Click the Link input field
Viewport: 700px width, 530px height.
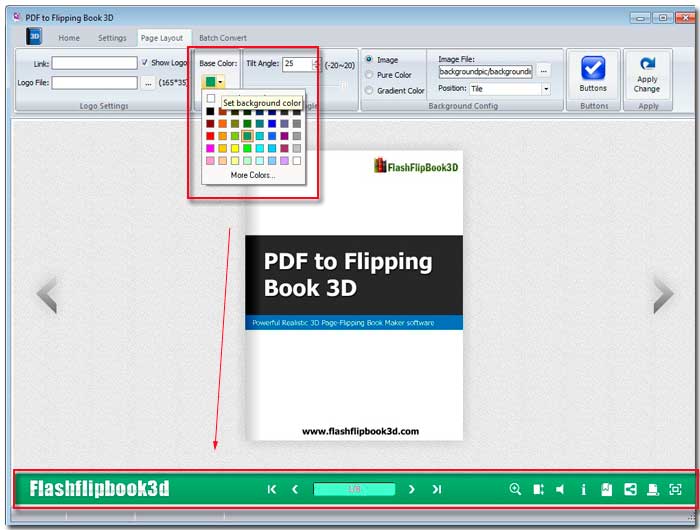click(94, 63)
